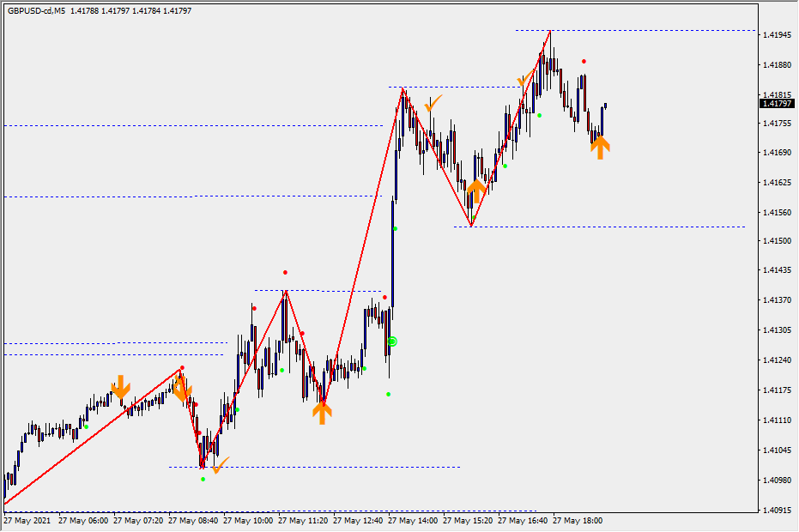
Task: Select the orange checkmark at the lowest zigzag bottom
Action: (220, 466)
